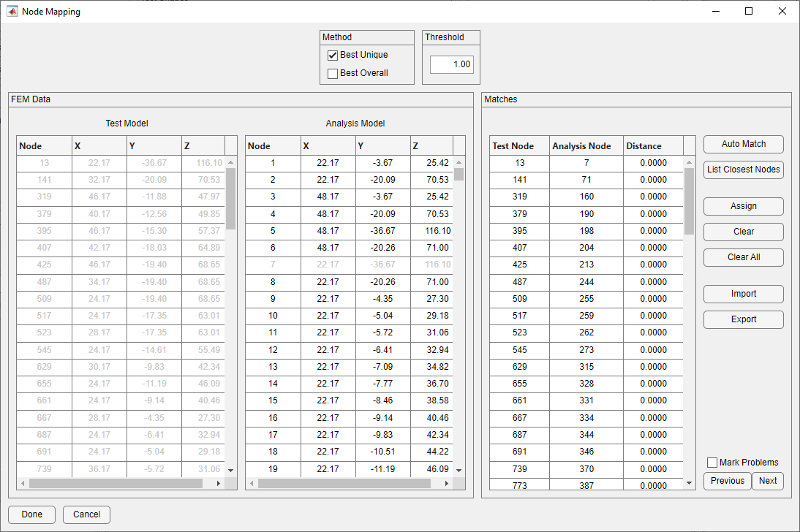Viewport: 800px width, 532px height.
Task: Select Test Model node 395 cell
Action: (x=44, y=231)
